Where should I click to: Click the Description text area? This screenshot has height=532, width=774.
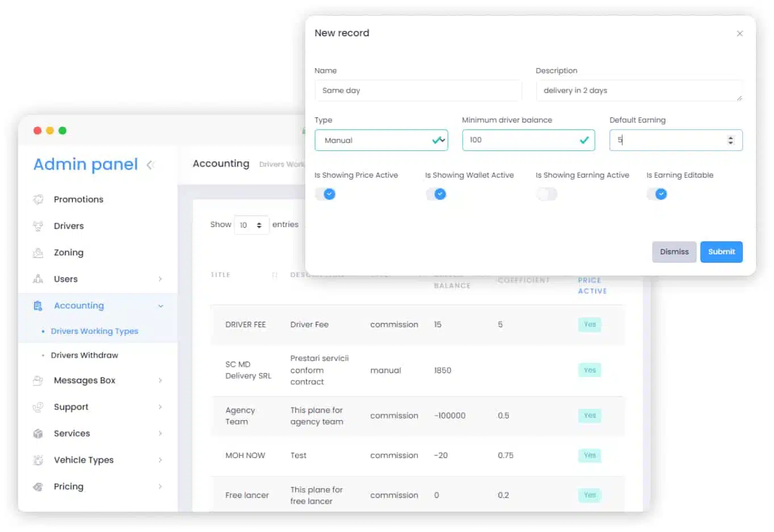click(639, 91)
